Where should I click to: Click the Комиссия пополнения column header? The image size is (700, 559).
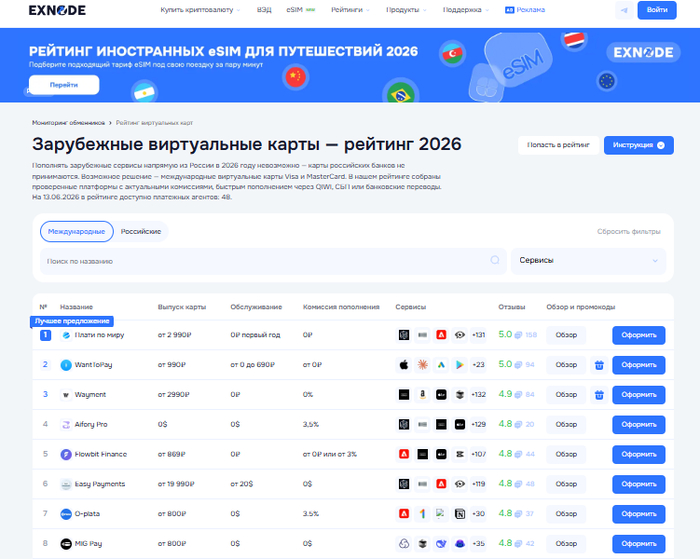[341, 307]
